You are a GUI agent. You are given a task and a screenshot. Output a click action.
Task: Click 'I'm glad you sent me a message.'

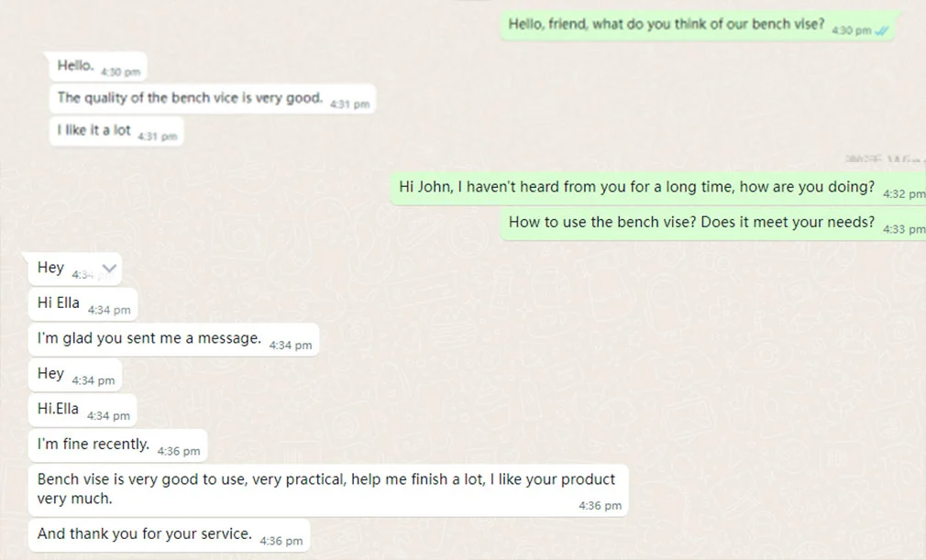click(x=149, y=338)
